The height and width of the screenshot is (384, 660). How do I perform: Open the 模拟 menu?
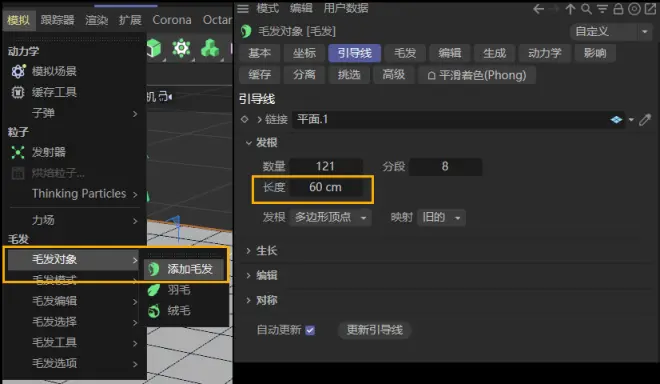[19, 20]
